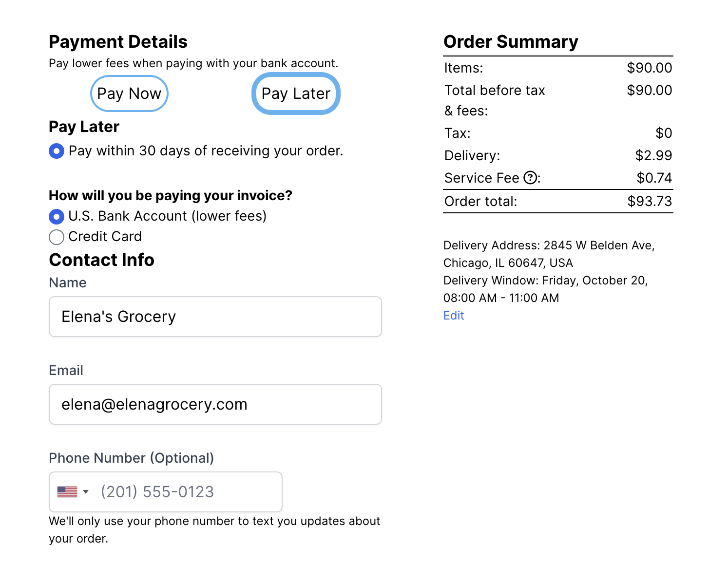Click the Order total amount $93.73

650,201
